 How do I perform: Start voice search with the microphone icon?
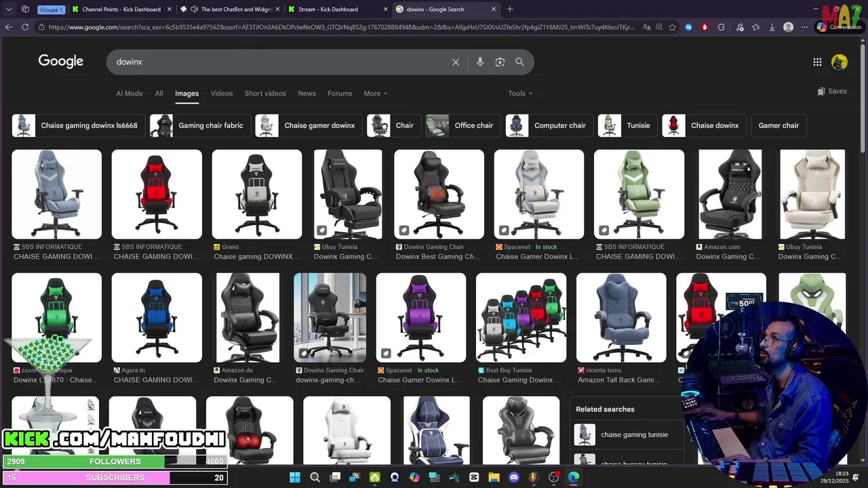480,62
